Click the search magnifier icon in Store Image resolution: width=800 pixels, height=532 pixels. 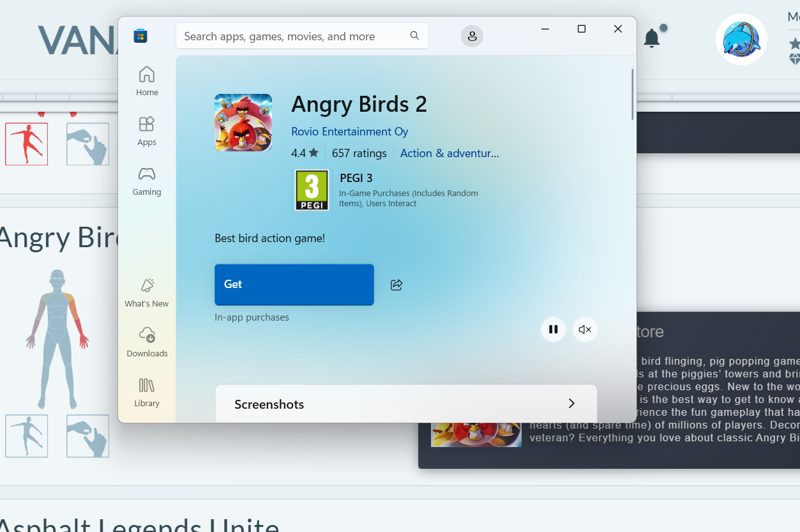coord(414,36)
